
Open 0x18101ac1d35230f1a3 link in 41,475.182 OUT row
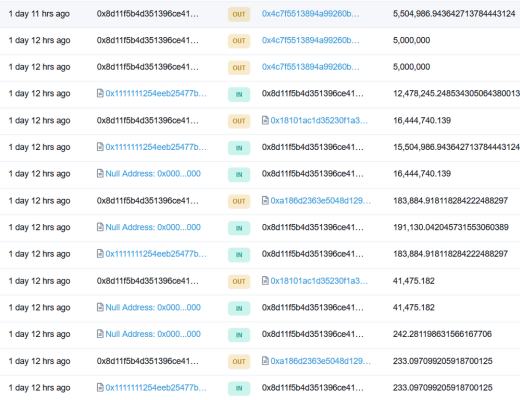tap(319, 281)
